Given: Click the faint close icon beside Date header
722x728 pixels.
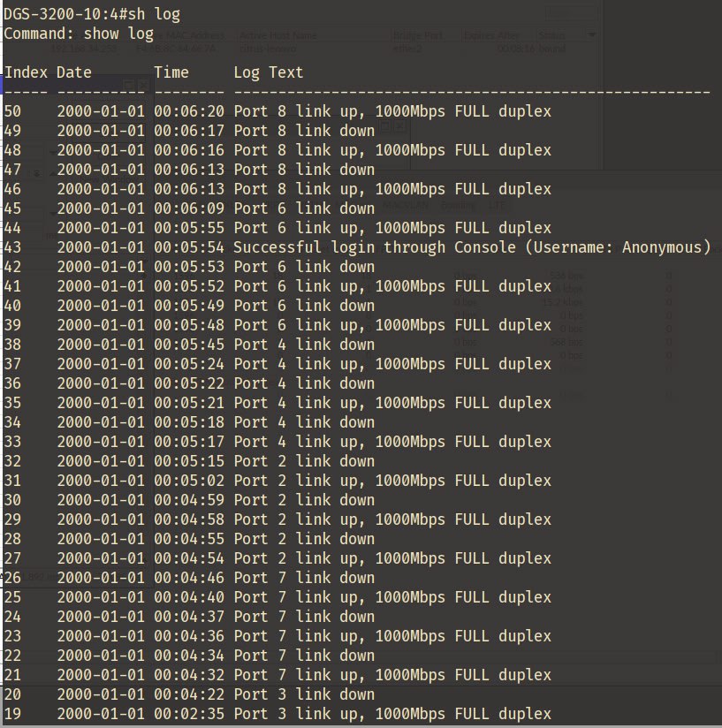Looking at the screenshot, I should 143,85.
